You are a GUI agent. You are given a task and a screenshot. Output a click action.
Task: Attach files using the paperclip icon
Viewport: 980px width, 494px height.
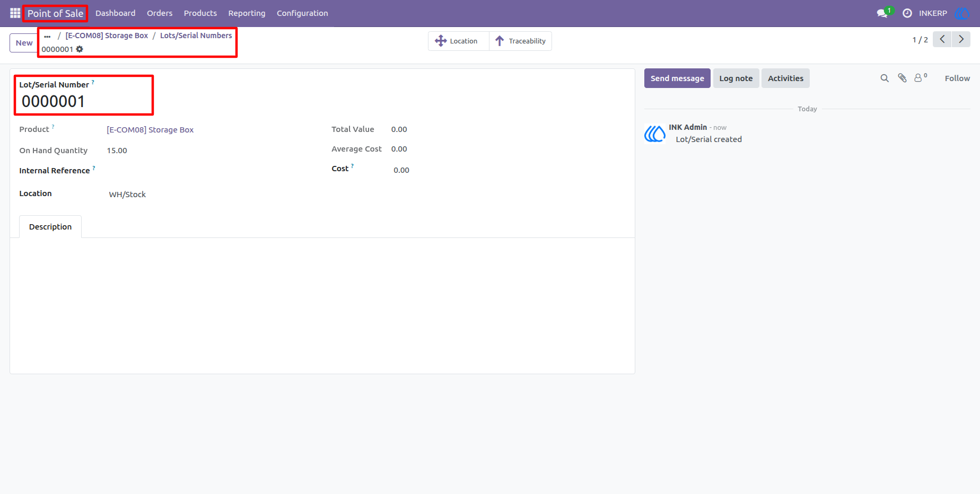click(902, 78)
